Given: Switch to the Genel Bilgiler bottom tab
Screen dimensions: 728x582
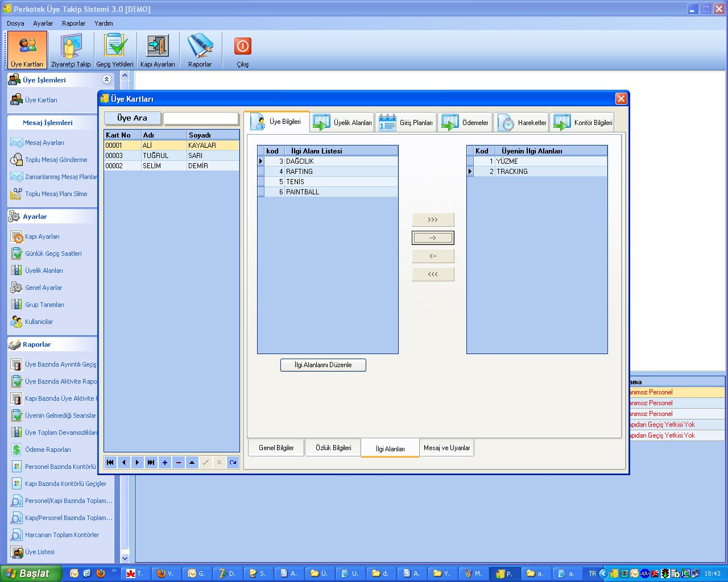Looking at the screenshot, I should pyautogui.click(x=276, y=448).
